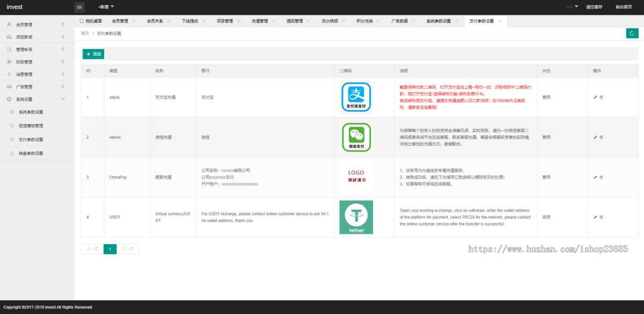Image resolution: width=644 pixels, height=314 pixels.
Task: Switch to the 项目管理 tab
Action: 224,21
